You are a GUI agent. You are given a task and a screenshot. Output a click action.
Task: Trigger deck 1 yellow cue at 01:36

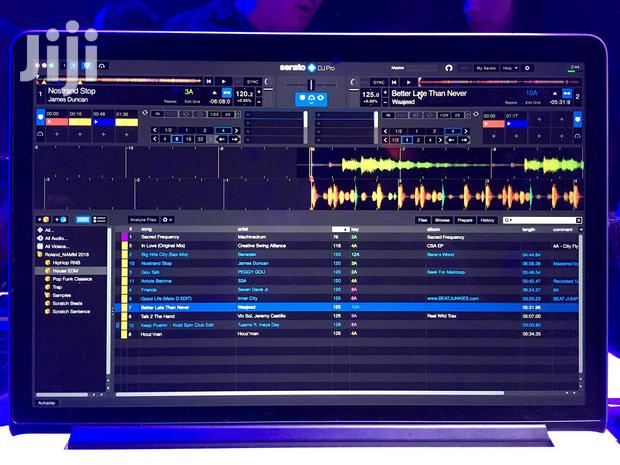point(127,122)
